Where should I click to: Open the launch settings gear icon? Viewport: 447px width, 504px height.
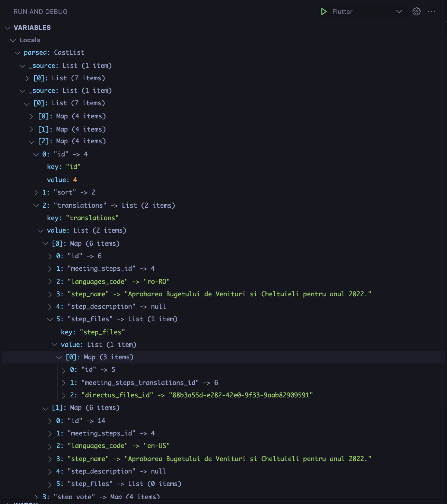pyautogui.click(x=417, y=11)
